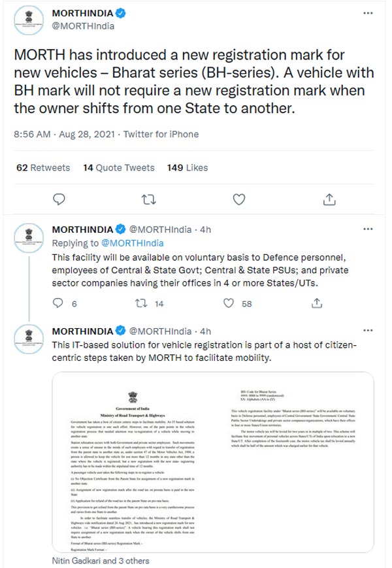This screenshot has height=568, width=392.
Task: Share the Defence personnel reply tweet
Action: click(x=317, y=303)
